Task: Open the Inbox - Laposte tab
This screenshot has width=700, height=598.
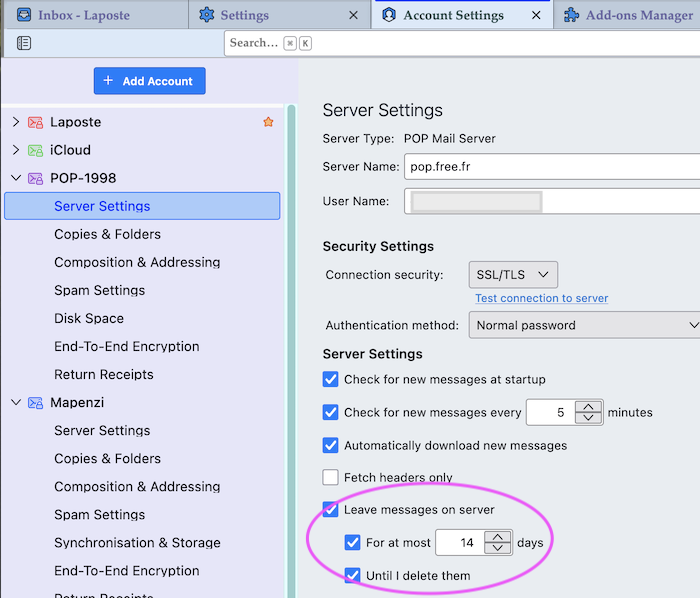Action: [x=94, y=15]
